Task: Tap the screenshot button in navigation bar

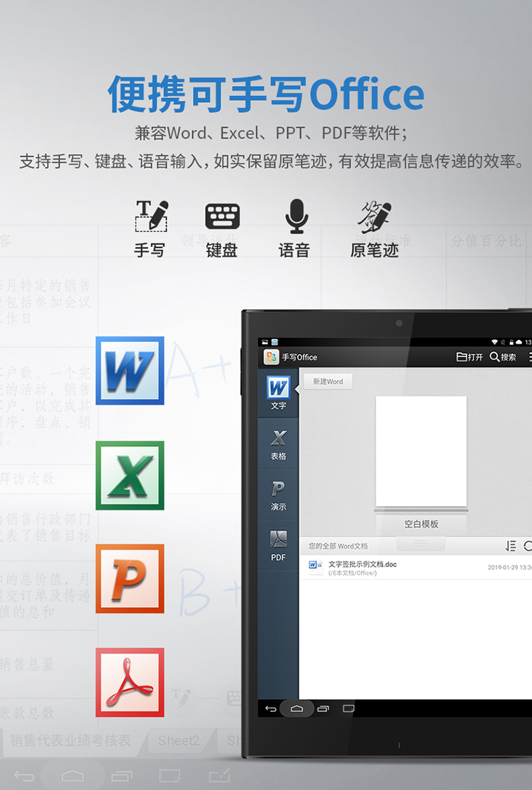Action: pyautogui.click(x=348, y=708)
